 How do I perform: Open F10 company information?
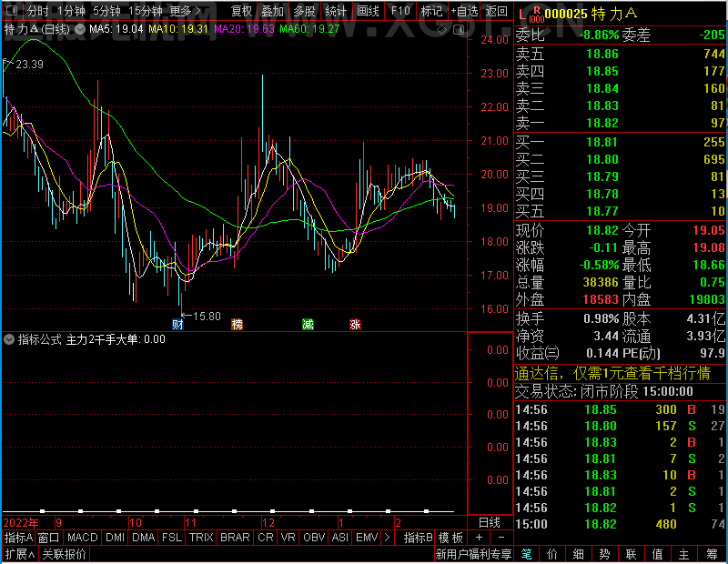(x=400, y=11)
